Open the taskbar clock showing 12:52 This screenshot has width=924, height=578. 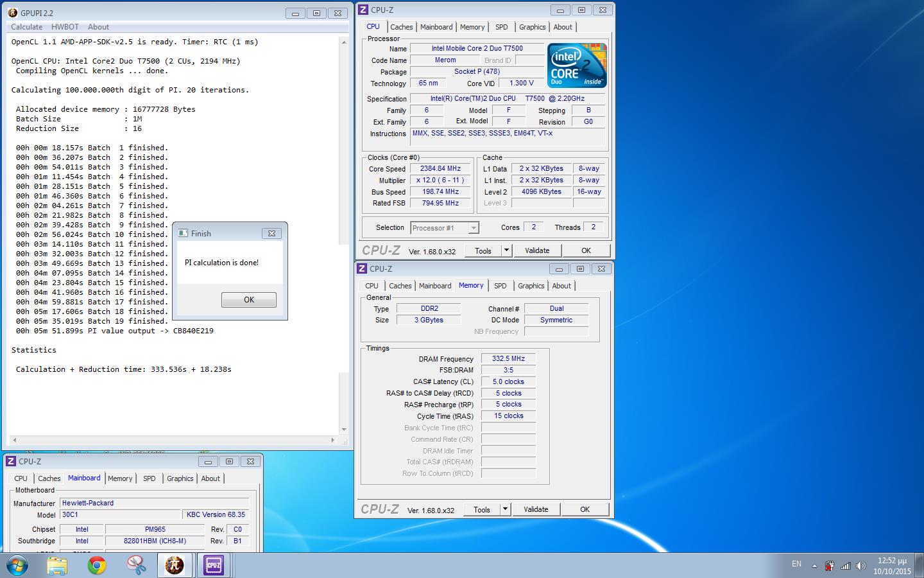892,566
